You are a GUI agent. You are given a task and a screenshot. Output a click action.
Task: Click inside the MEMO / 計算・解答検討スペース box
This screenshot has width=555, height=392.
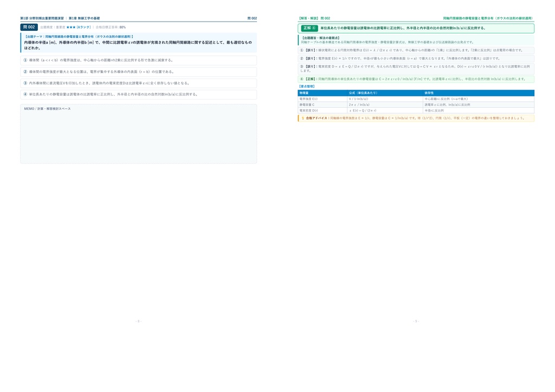(138, 134)
